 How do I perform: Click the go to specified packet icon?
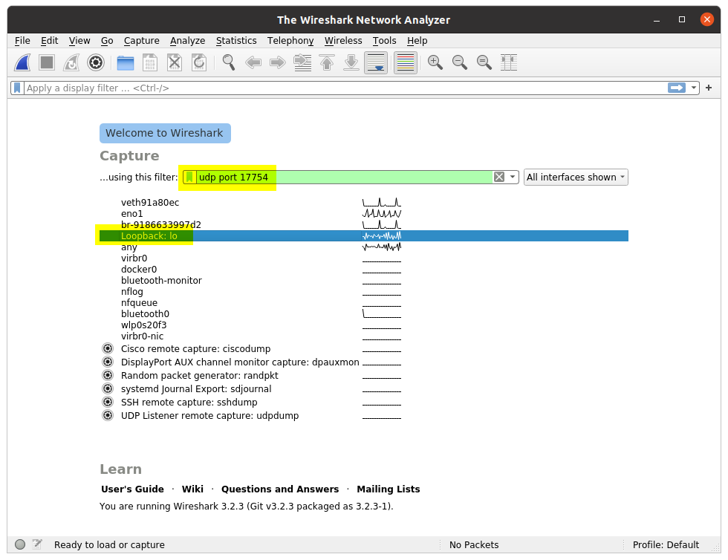303,62
